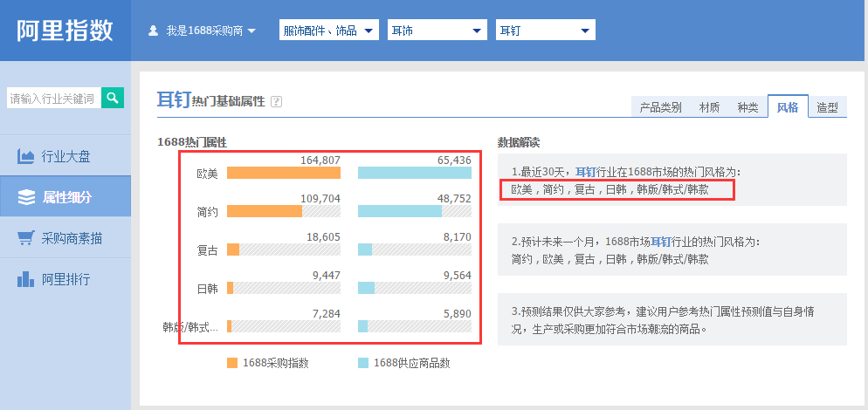The image size is (868, 410).
Task: Open the 种类 tab
Action: 747,107
